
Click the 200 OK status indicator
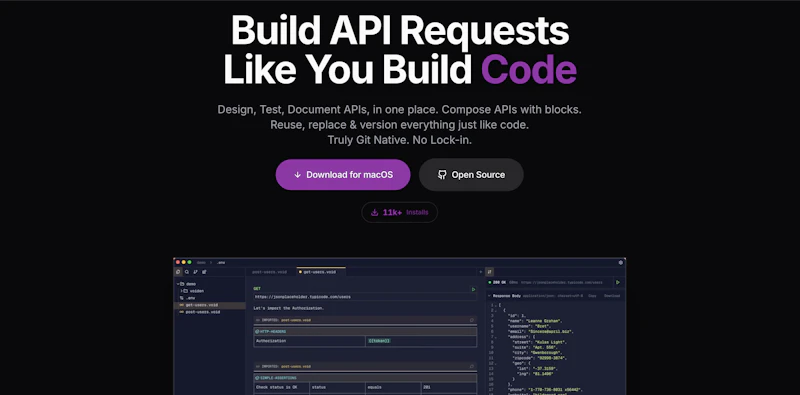497,282
